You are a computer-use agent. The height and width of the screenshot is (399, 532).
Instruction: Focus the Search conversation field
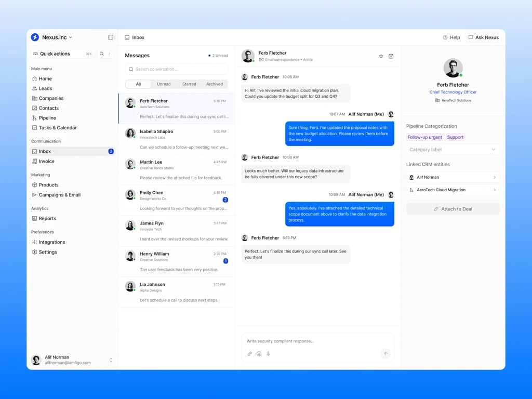(177, 69)
